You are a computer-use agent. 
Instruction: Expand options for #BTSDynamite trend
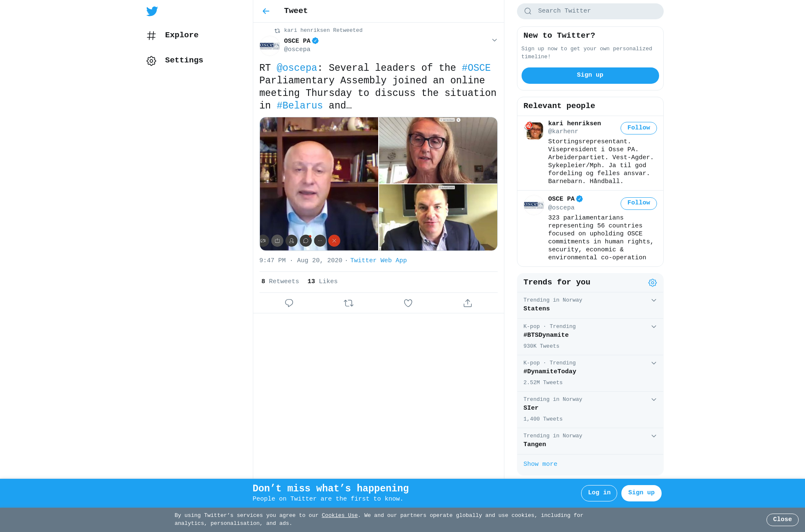coord(654,327)
